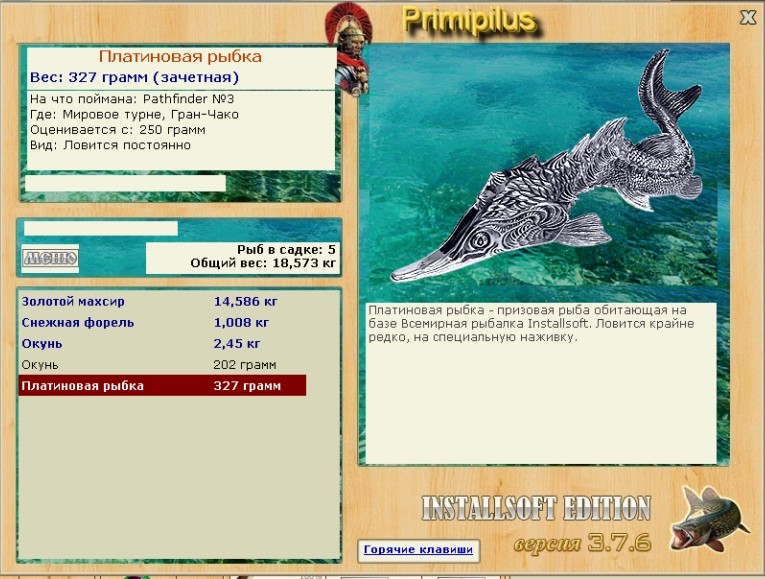Click the версия 3.7.6 version label

point(582,542)
